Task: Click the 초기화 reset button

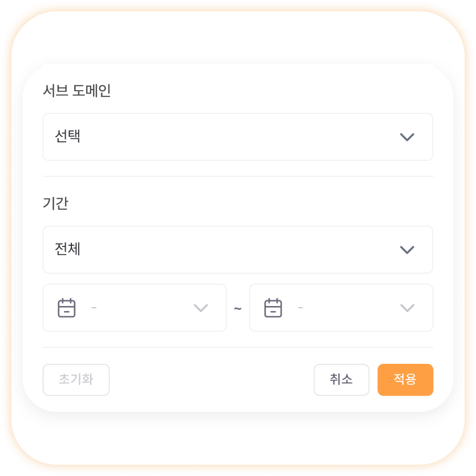Action: 76,380
